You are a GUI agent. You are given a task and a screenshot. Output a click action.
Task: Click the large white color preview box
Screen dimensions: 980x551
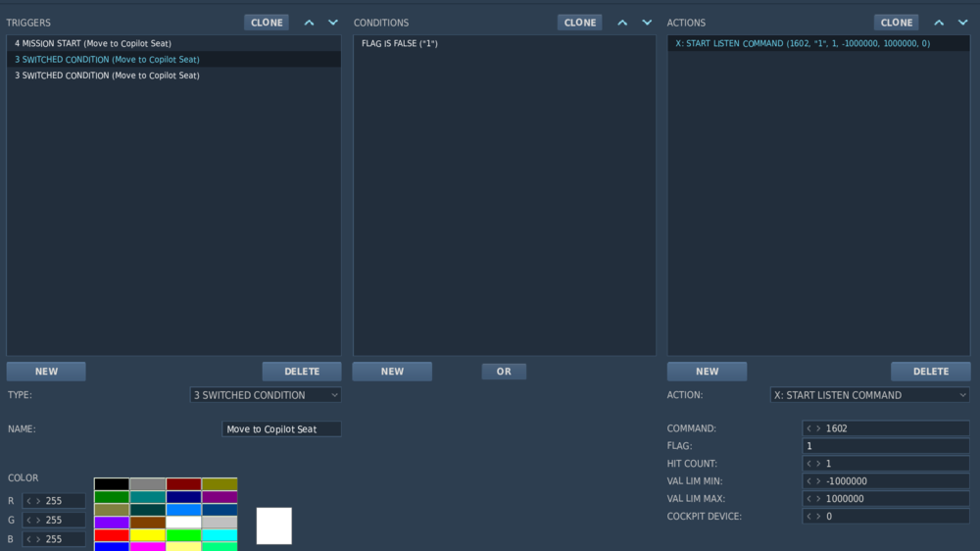(273, 526)
